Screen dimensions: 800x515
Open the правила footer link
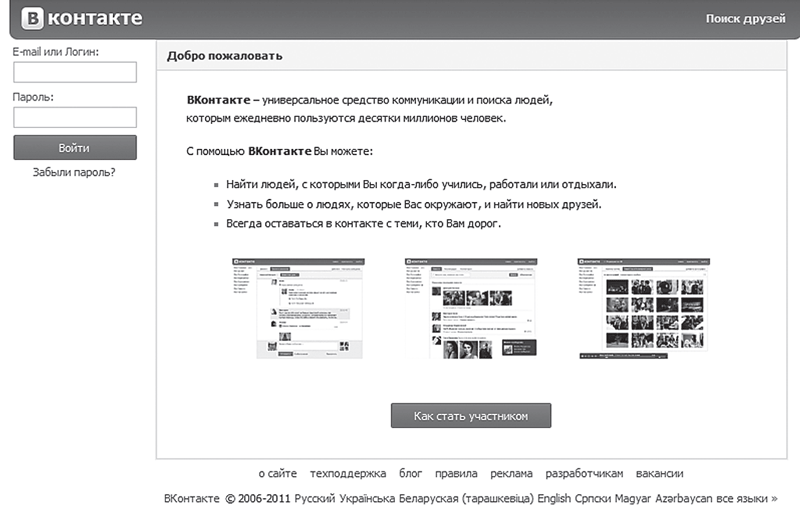[457, 474]
